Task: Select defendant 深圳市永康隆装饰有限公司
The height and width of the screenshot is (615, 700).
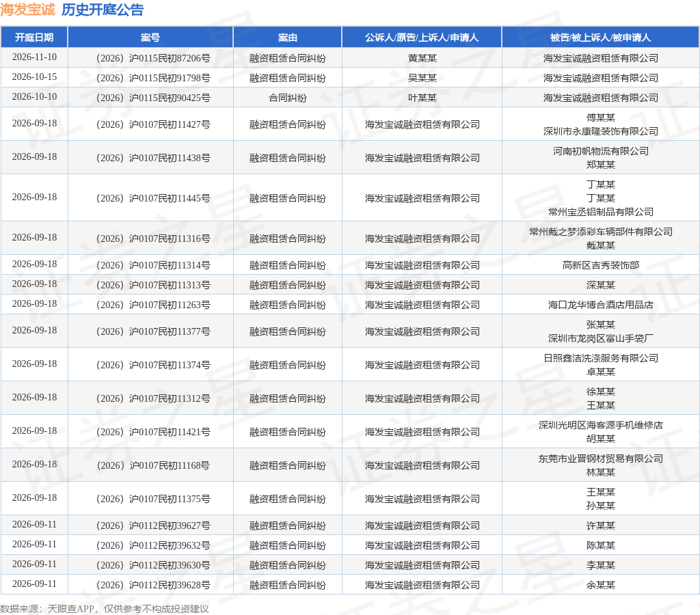Action: click(600, 131)
